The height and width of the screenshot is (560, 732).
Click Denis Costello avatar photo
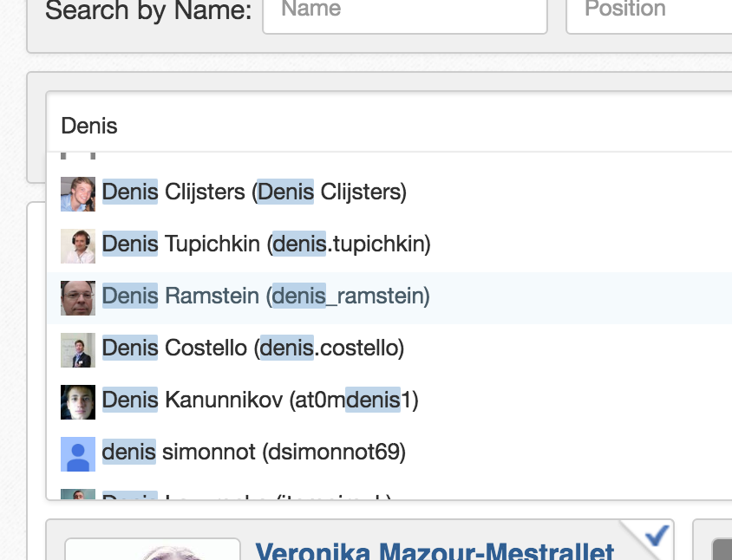click(x=78, y=350)
